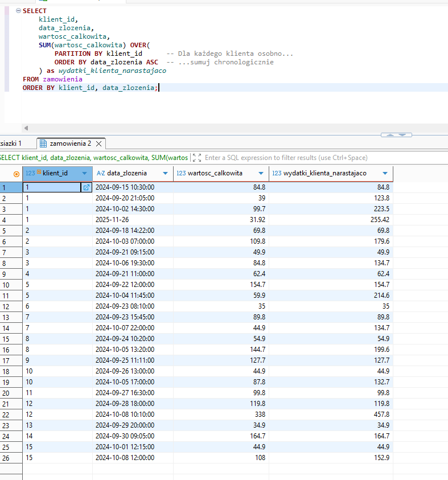Click the 123 type icon on klient_id

30,173
